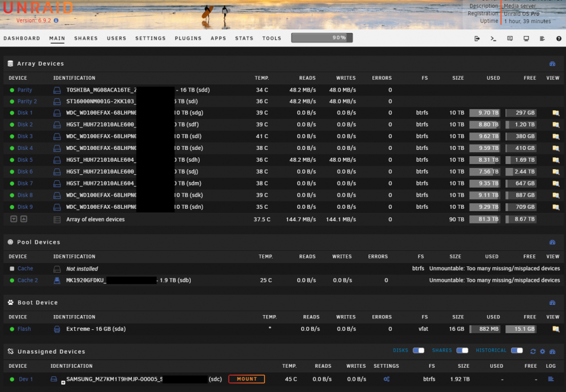This screenshot has width=566, height=392.
Task: Browse Disk 5 folder view icon
Action: click(x=556, y=160)
